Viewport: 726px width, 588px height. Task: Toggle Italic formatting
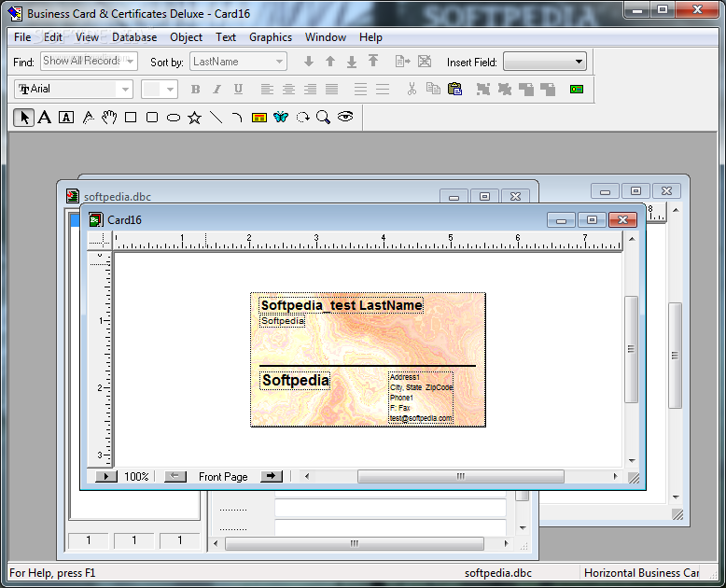[216, 89]
